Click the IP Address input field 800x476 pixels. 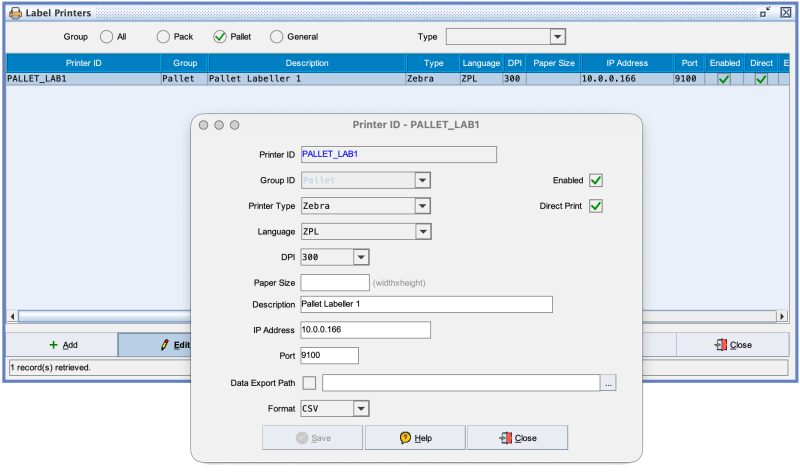point(365,330)
